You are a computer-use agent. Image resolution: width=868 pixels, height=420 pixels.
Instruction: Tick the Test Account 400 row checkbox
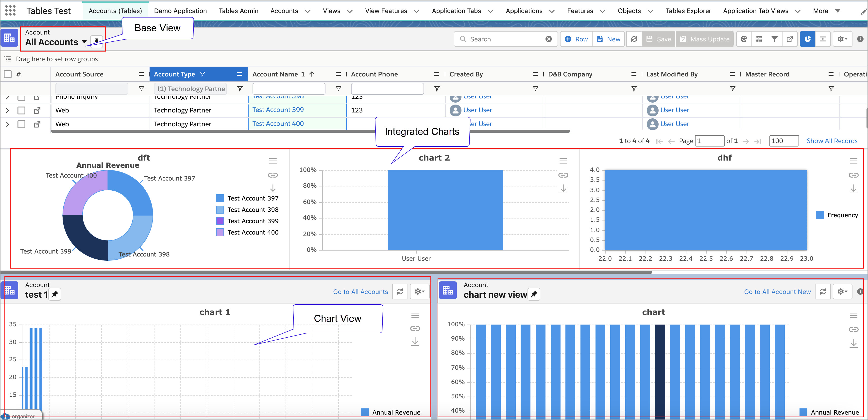(x=21, y=124)
